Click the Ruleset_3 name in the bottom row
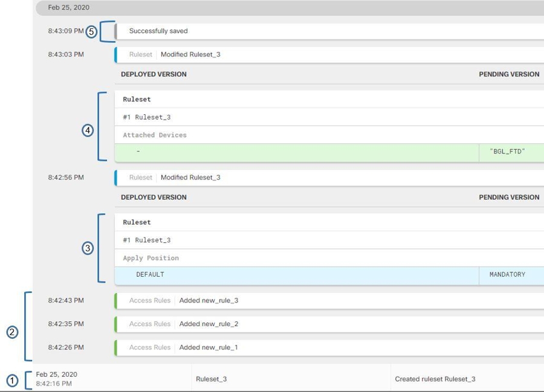Screen dimensions: 544x392 coord(211,379)
